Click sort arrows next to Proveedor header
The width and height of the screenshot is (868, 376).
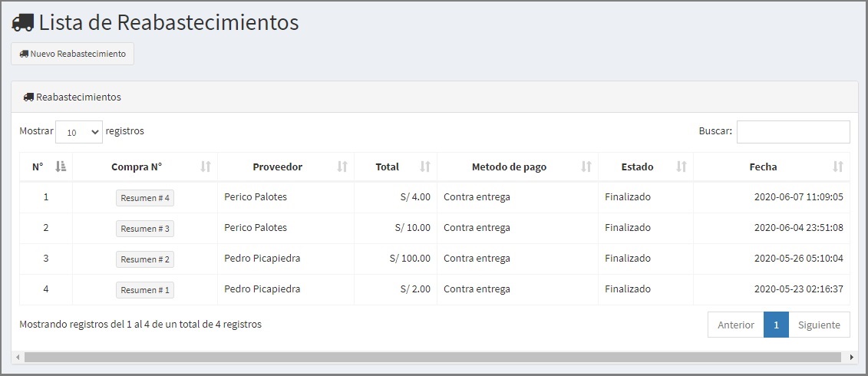point(342,166)
